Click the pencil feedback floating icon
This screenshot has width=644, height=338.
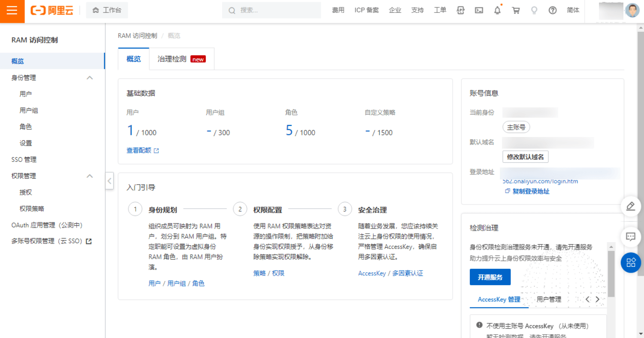pyautogui.click(x=631, y=207)
